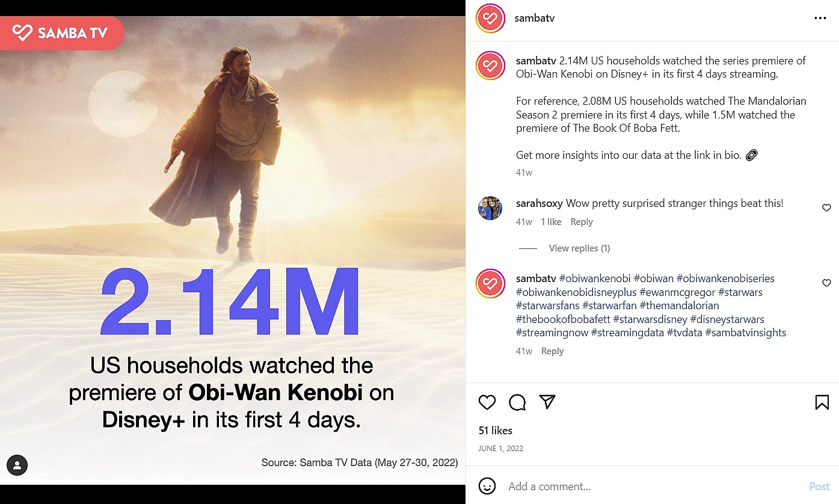The width and height of the screenshot is (839, 504).
Task: Reply to sarahsoxy's comment
Action: pyautogui.click(x=581, y=222)
